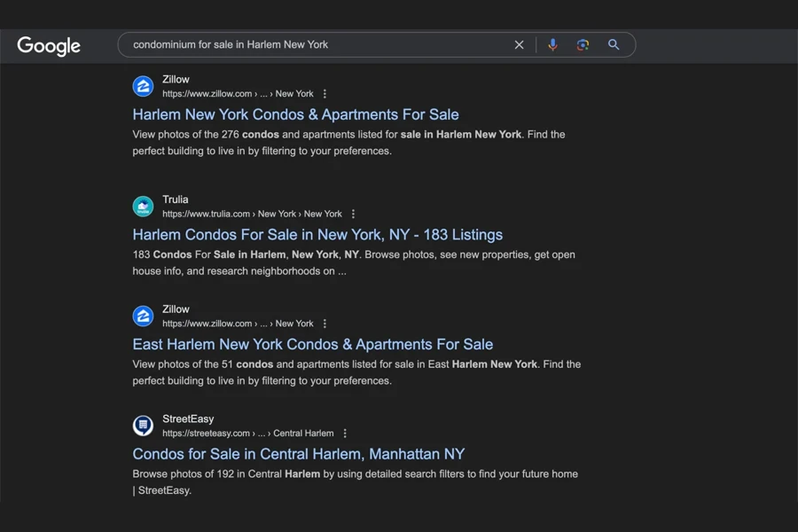Submit search with magnifying glass icon

[x=614, y=45]
